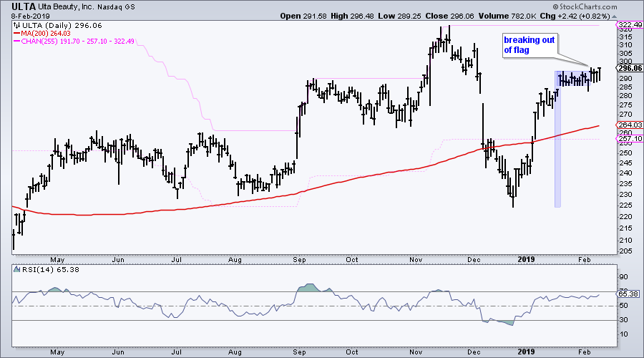Click the Jun label below the RSI panel
The image size is (644, 358).
[x=118, y=352]
